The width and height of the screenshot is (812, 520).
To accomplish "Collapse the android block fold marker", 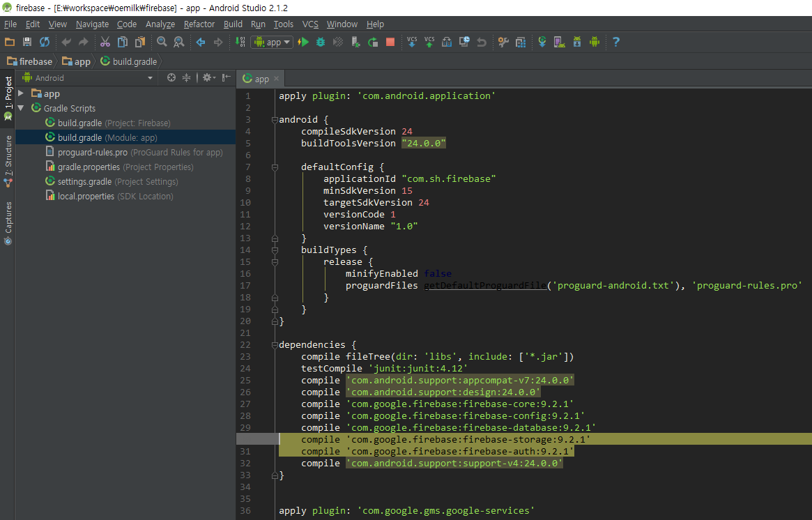I will click(275, 120).
